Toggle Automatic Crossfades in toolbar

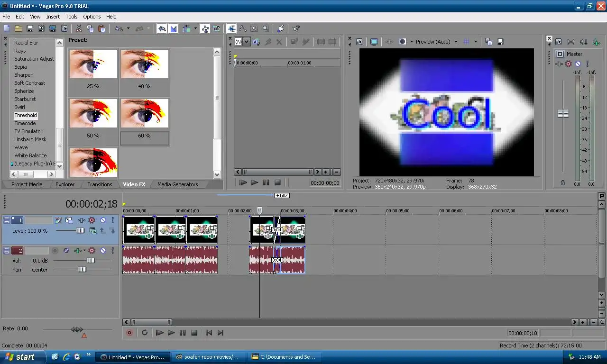tap(174, 29)
